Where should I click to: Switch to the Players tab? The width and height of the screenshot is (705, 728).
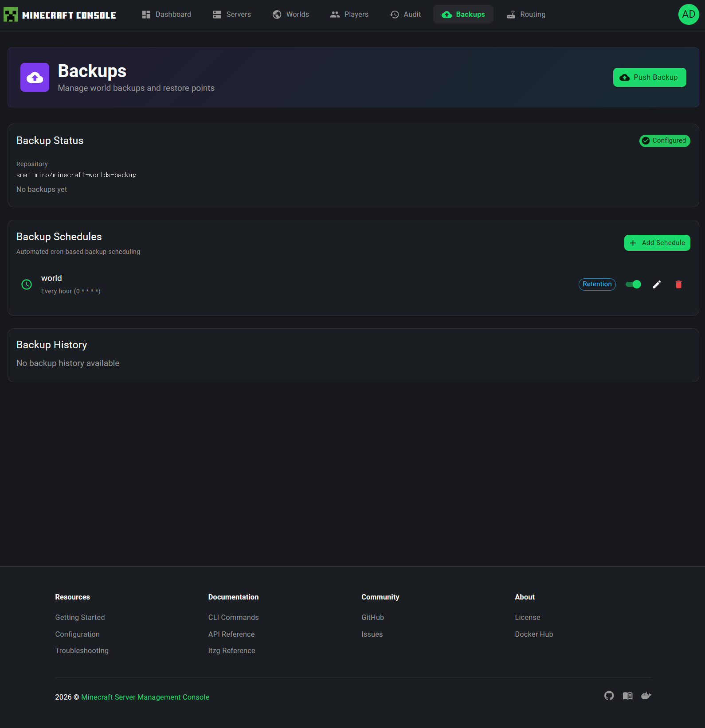(349, 15)
